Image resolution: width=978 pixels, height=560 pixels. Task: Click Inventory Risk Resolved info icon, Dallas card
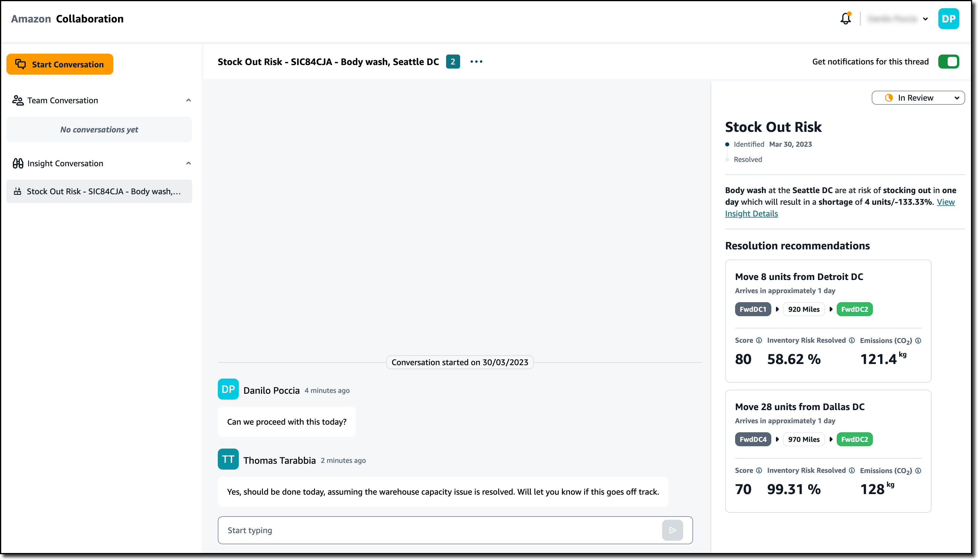click(852, 470)
